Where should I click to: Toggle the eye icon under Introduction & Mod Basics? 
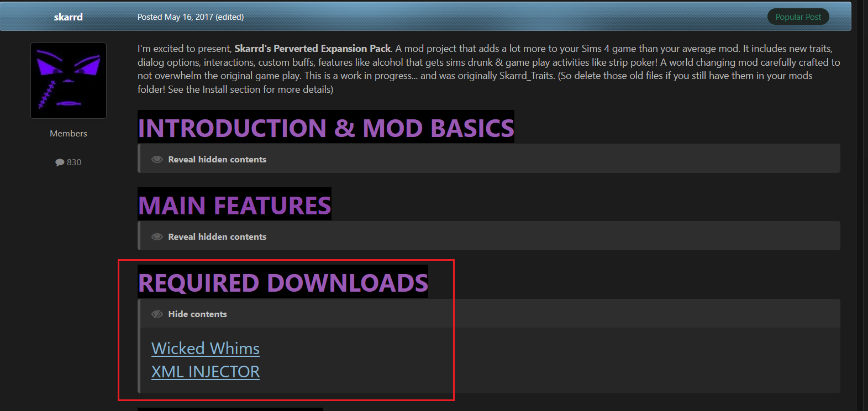pyautogui.click(x=157, y=160)
